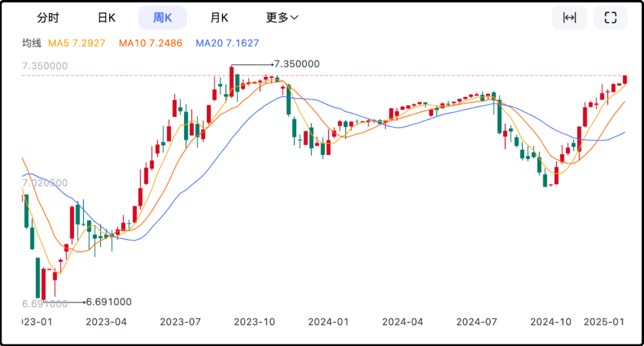The image size is (644, 346).
Task: Pick the 2024-01 date axis label
Action: 329,322
